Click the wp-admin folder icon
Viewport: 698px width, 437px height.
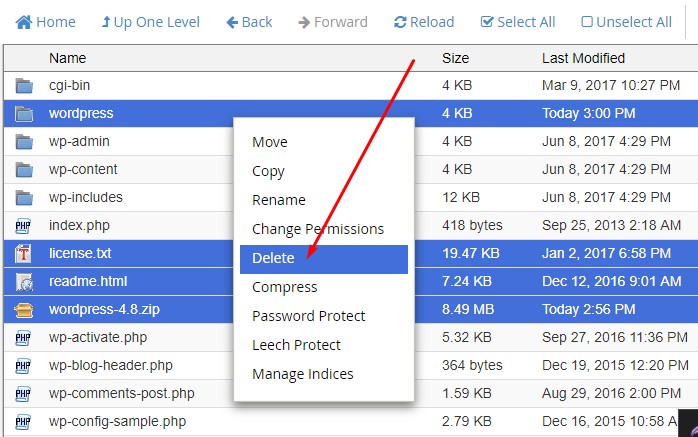pyautogui.click(x=24, y=142)
